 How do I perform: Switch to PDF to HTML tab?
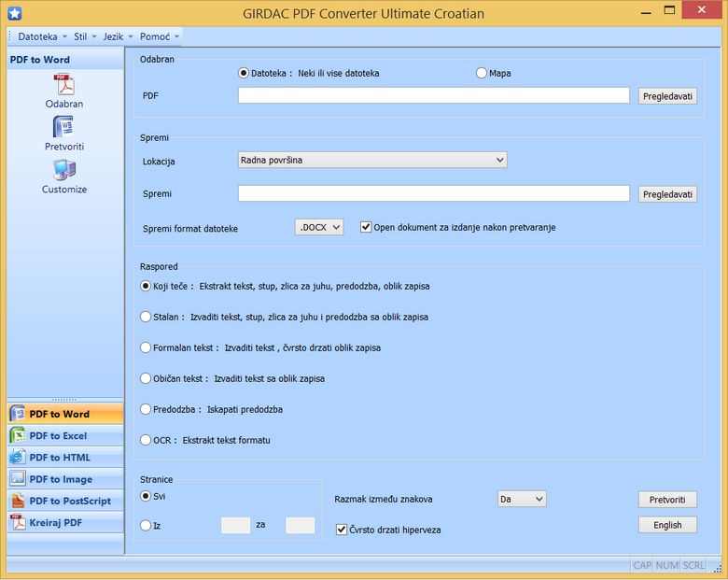click(x=65, y=458)
